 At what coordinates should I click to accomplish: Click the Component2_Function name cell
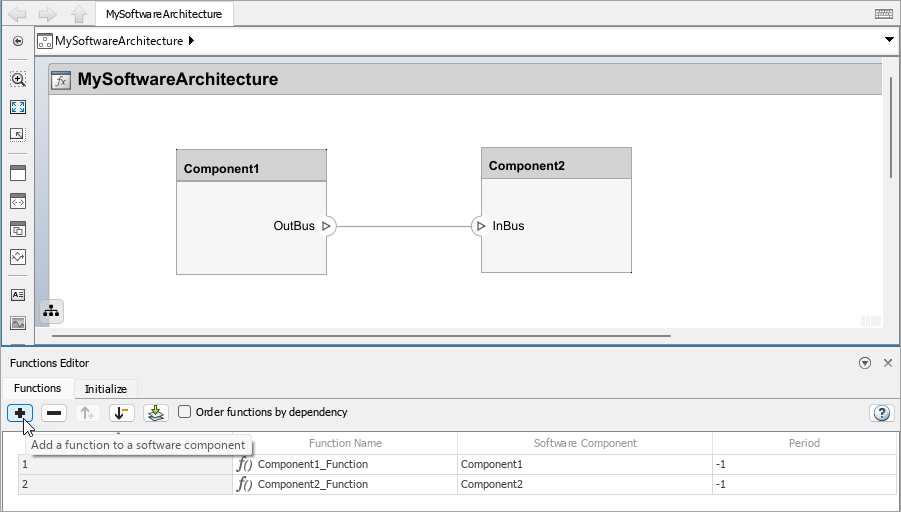312,484
